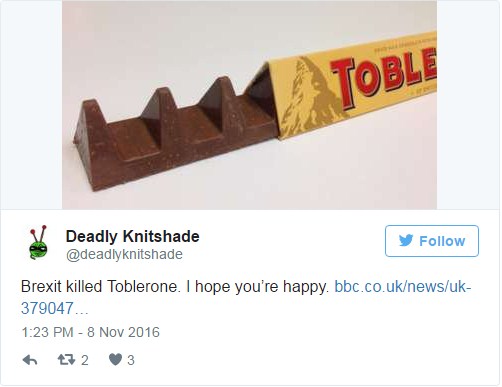This screenshot has width=502, height=387.
Task: Like the tweet with the heart icon
Action: coord(115,359)
